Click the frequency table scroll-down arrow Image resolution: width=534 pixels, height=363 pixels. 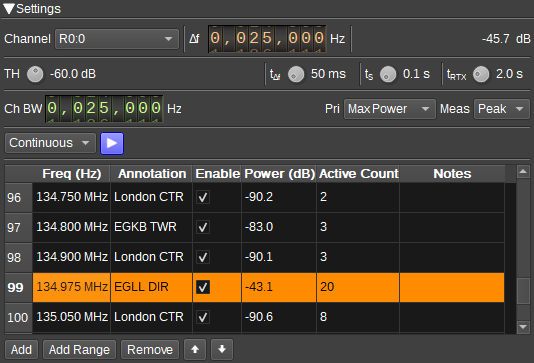coord(523,327)
